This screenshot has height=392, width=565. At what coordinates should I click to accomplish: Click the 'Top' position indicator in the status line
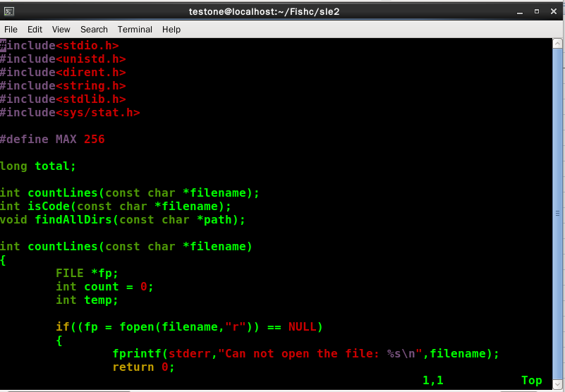pyautogui.click(x=531, y=381)
